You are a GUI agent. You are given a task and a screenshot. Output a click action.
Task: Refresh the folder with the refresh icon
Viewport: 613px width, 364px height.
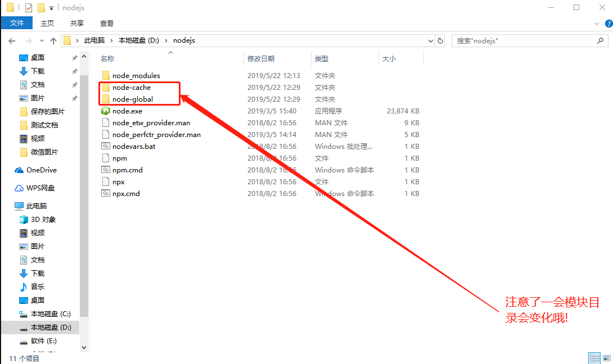click(x=441, y=40)
